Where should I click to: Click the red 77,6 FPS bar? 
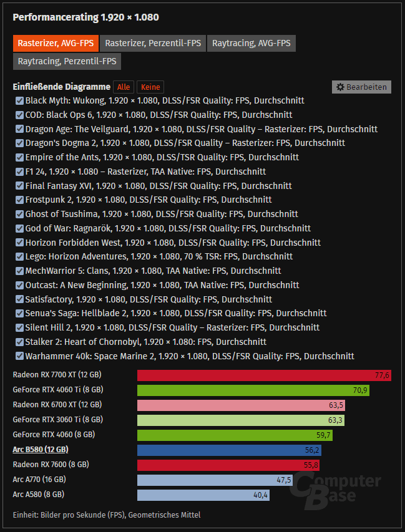point(264,375)
